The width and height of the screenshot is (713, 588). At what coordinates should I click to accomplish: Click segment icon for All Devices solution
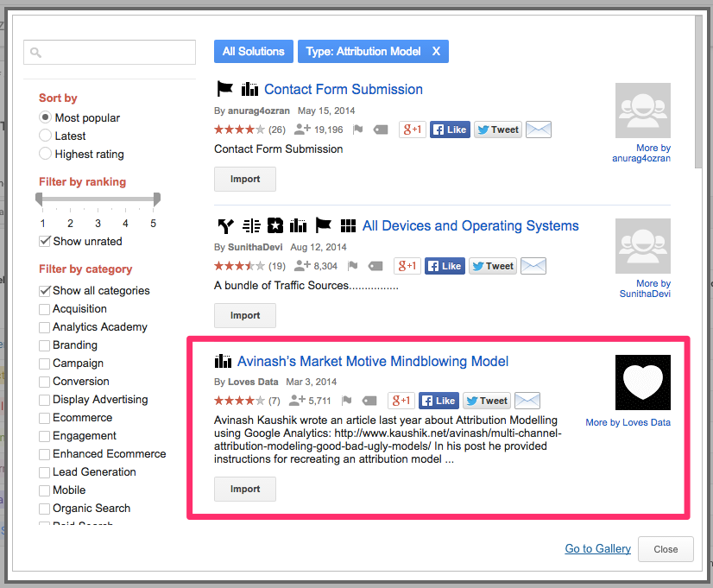click(x=251, y=225)
